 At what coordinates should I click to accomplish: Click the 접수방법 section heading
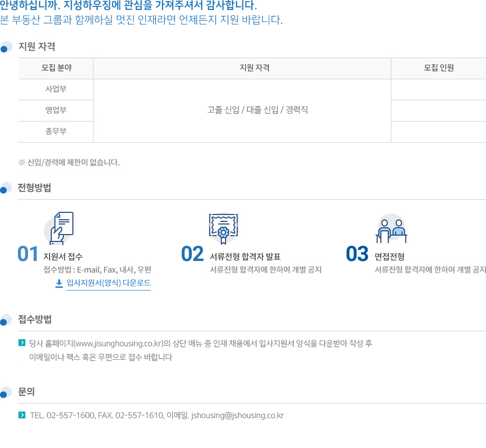[x=35, y=319]
